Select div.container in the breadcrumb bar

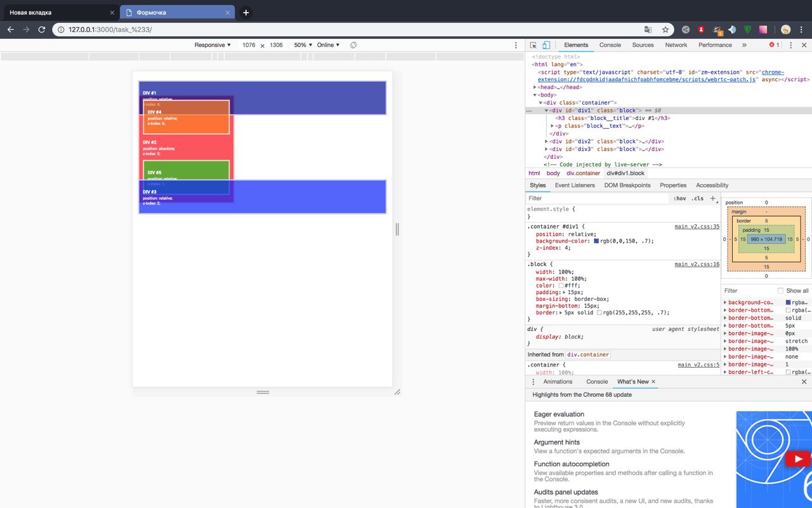(583, 173)
